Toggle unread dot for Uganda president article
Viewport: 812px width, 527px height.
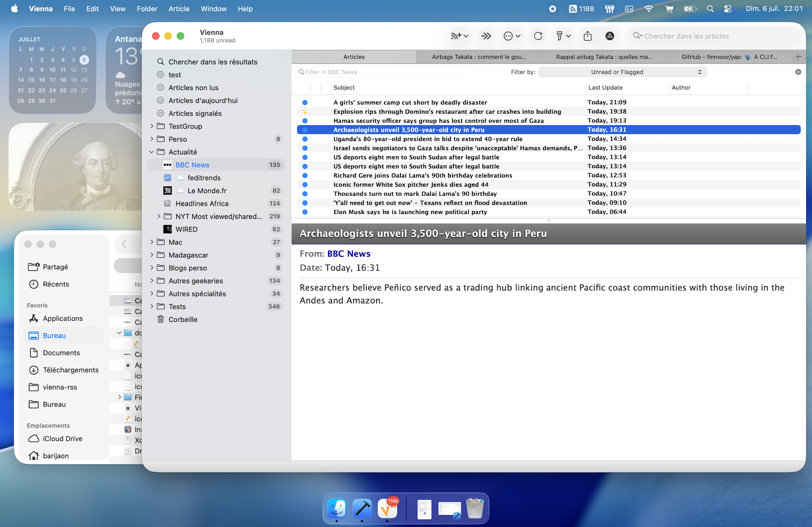point(305,139)
